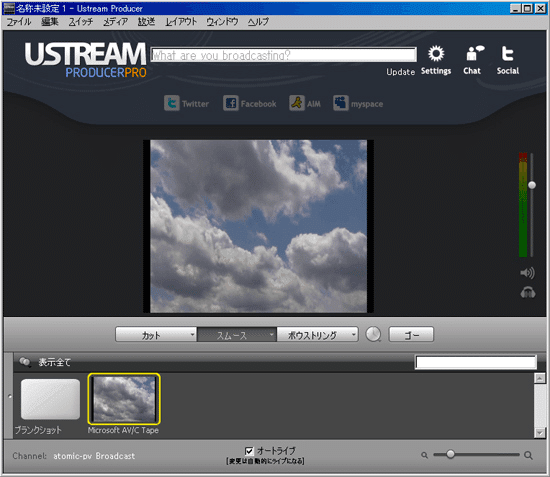Click the shot search input field

click(x=476, y=362)
